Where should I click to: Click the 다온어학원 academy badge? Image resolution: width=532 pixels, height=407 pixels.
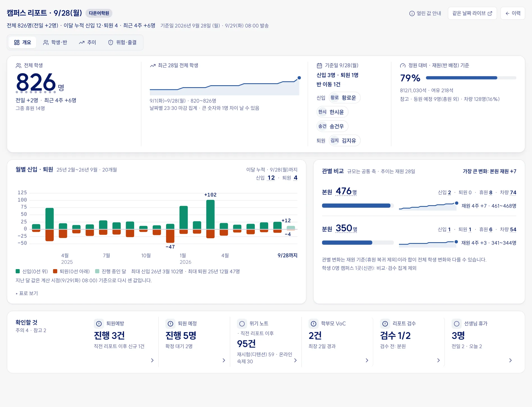click(x=99, y=13)
